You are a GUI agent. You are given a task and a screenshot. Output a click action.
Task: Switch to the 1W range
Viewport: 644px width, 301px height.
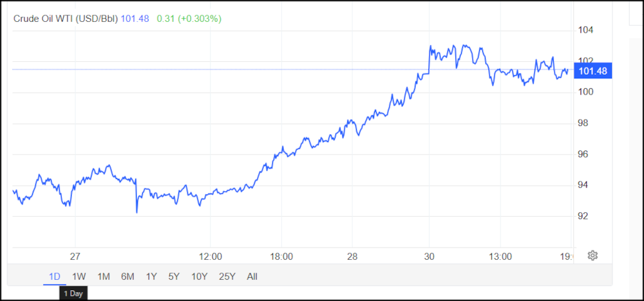[79, 277]
